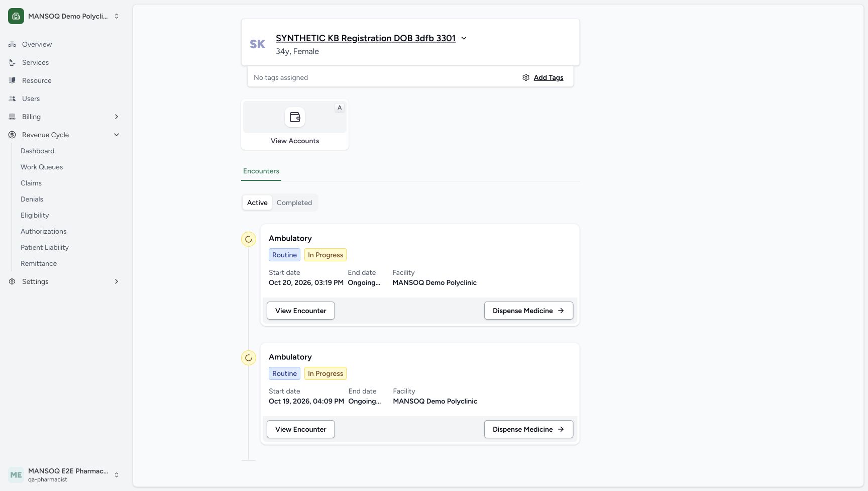This screenshot has height=491, width=868.
Task: Open the Resource menu item
Action: point(37,80)
